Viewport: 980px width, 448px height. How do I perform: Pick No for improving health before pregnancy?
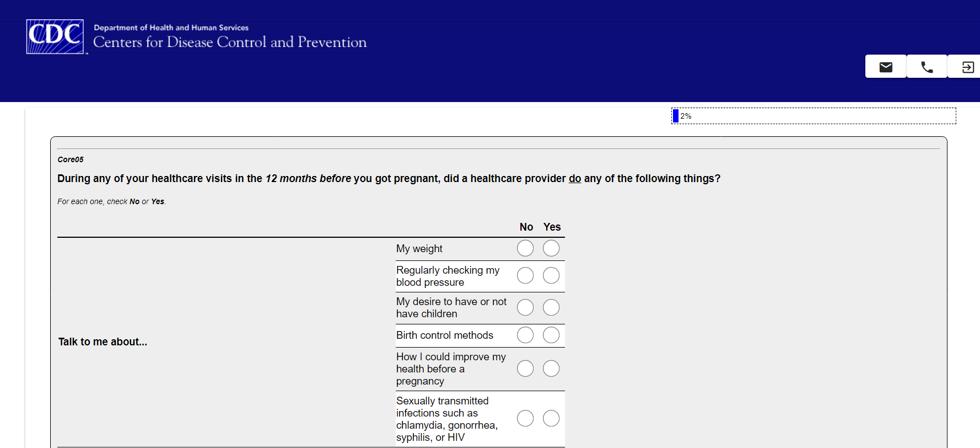point(525,369)
